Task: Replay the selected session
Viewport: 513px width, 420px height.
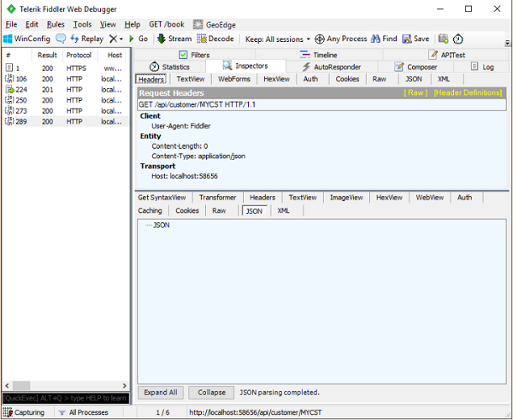Action: pos(86,38)
